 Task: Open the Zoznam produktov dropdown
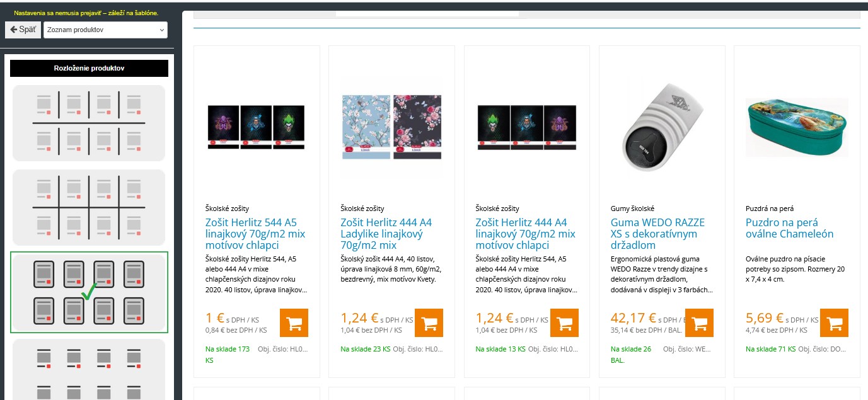point(105,30)
